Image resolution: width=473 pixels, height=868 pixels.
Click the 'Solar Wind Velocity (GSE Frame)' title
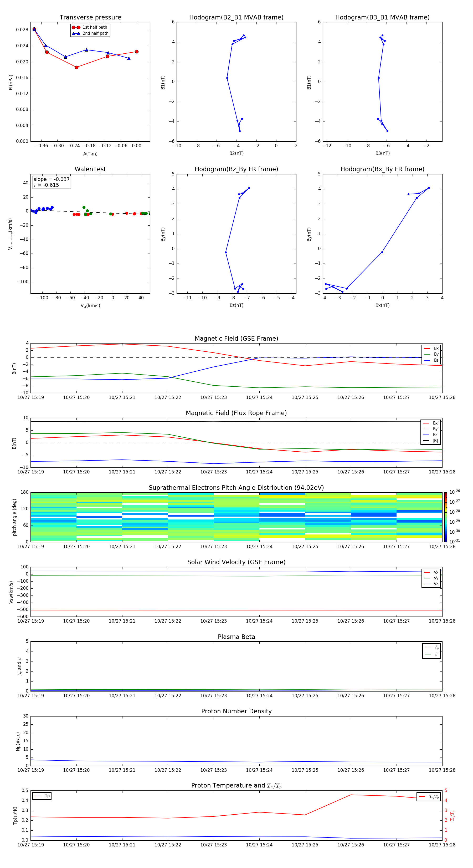click(236, 562)
